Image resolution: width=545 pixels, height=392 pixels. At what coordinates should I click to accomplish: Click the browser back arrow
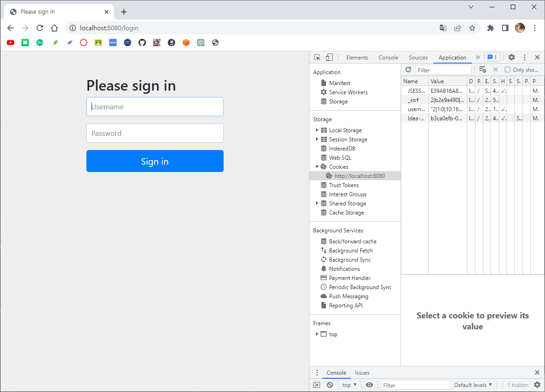[x=11, y=28]
